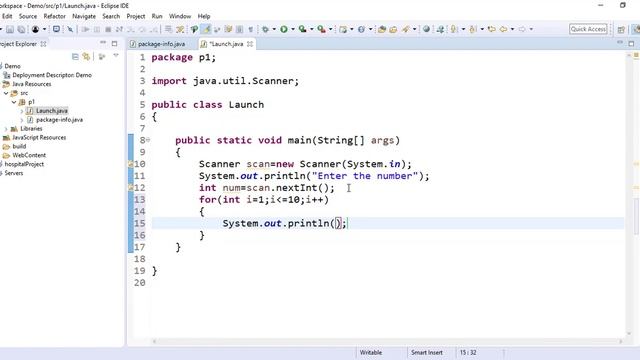Screen dimensions: 640x360
Task: Select hospitalProject in Project Explorer
Action: 24,164
